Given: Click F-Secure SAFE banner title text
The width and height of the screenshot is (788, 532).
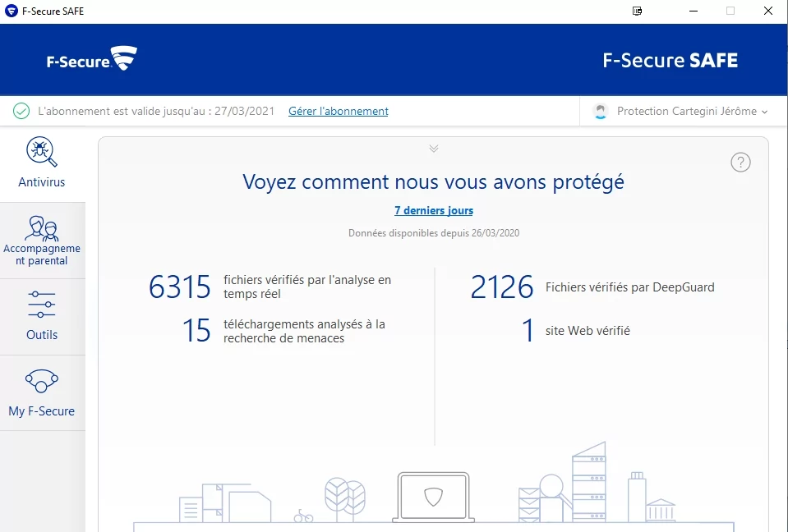Looking at the screenshot, I should click(670, 60).
